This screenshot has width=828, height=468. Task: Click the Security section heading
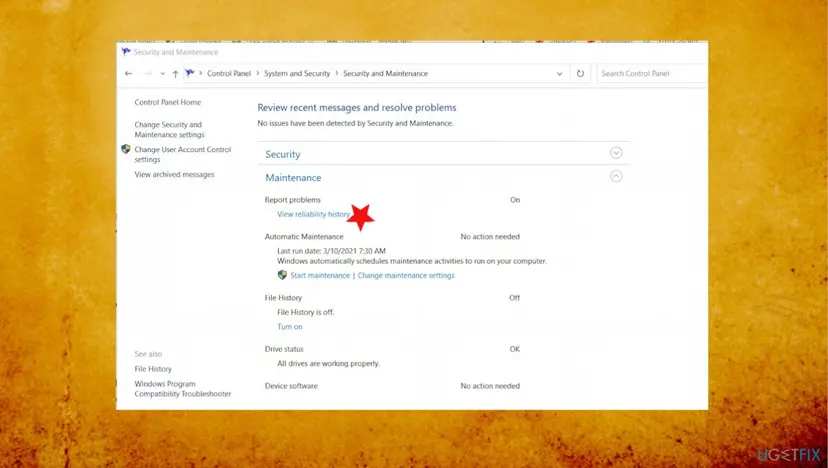point(283,154)
